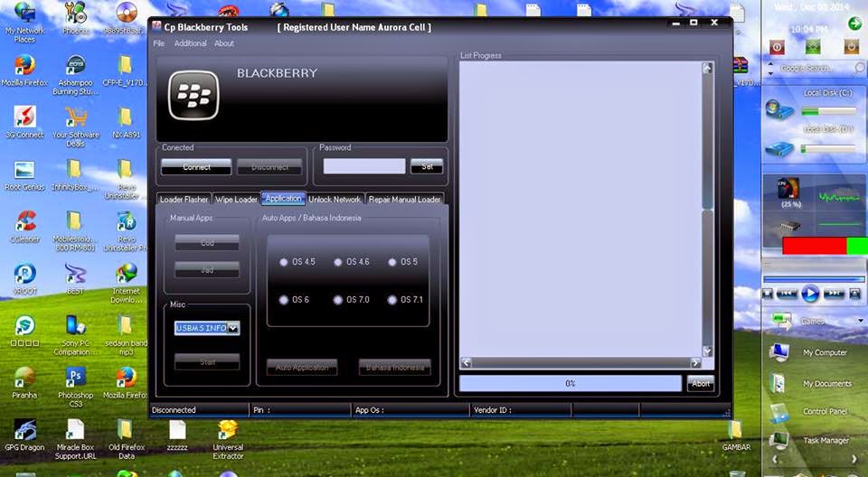Select the OS 6 radio button
The height and width of the screenshot is (477, 868).
click(283, 300)
